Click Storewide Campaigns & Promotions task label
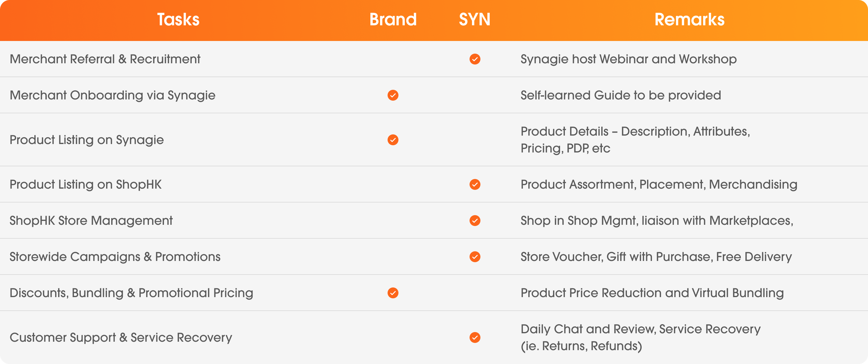Viewport: 868px width, 364px height. pos(115,257)
